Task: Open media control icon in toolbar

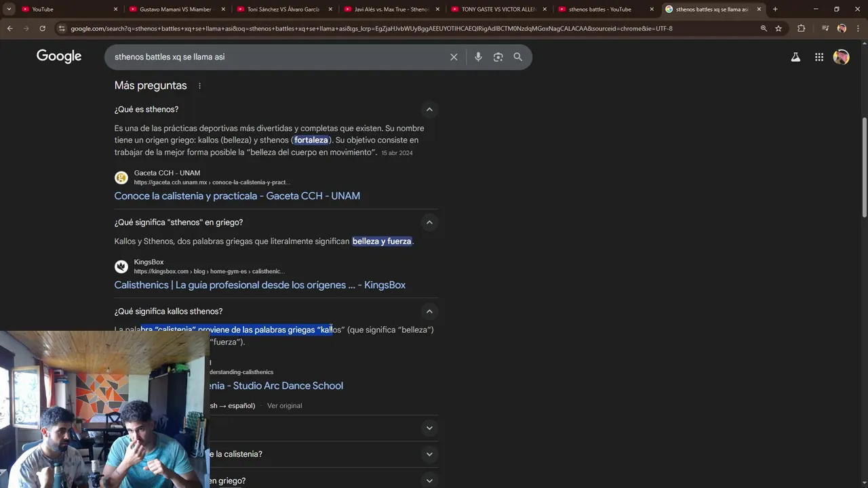Action: 825,28
